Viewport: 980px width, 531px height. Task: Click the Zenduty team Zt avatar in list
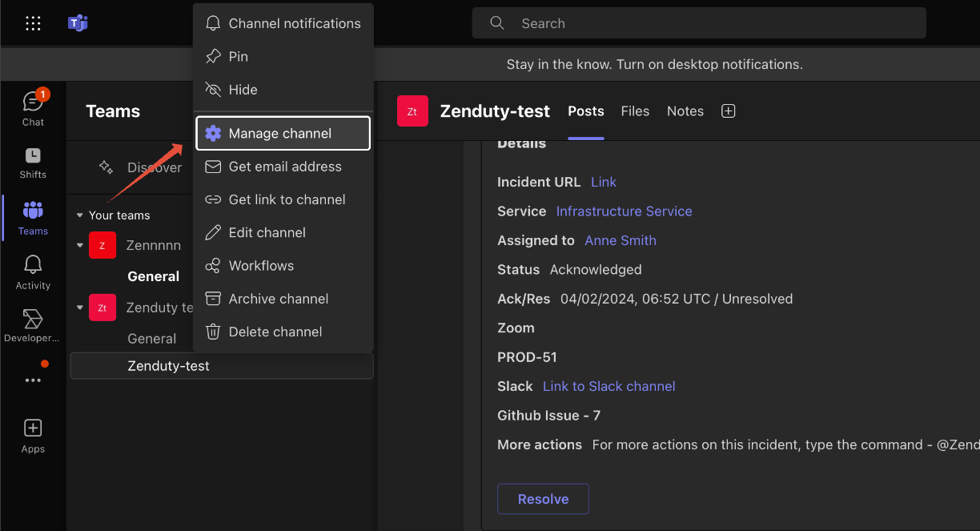pos(102,308)
